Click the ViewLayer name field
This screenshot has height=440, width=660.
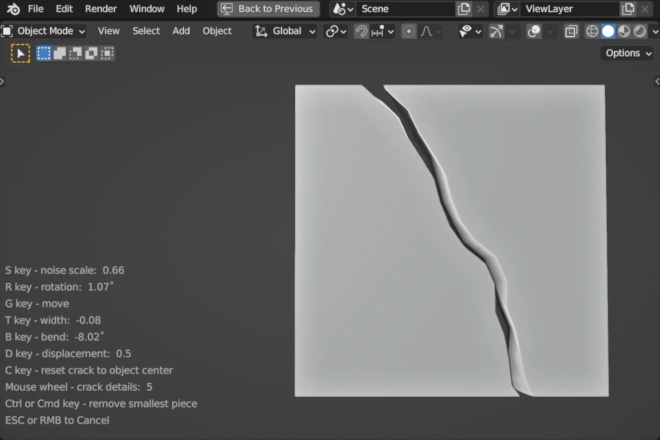[x=570, y=9]
